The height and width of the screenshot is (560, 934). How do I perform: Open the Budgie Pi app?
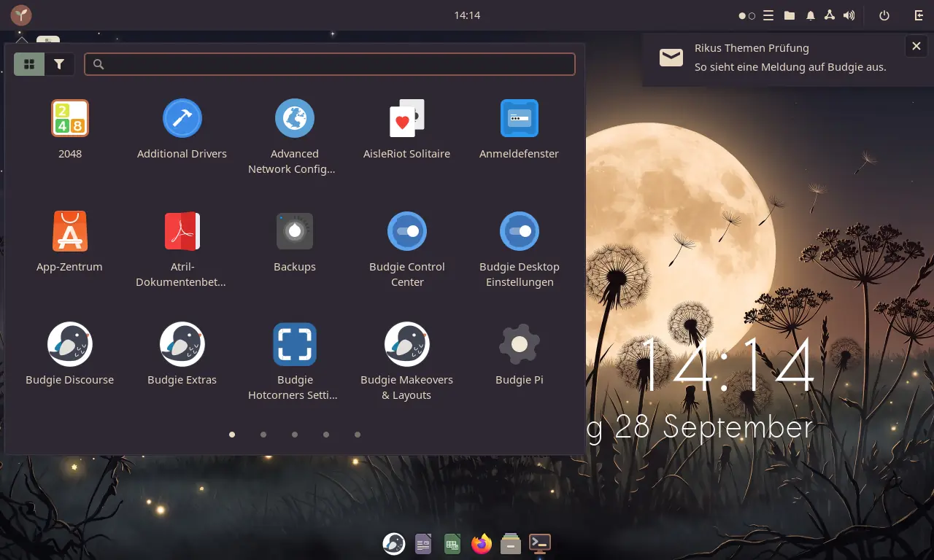point(519,355)
